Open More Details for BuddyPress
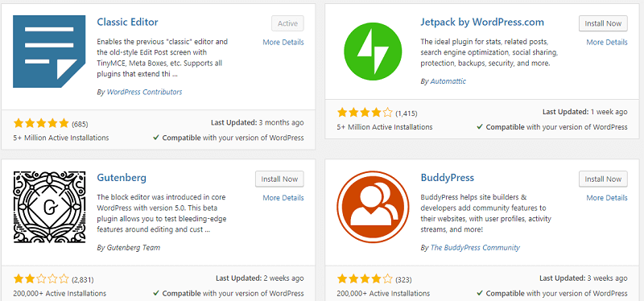 (x=607, y=197)
